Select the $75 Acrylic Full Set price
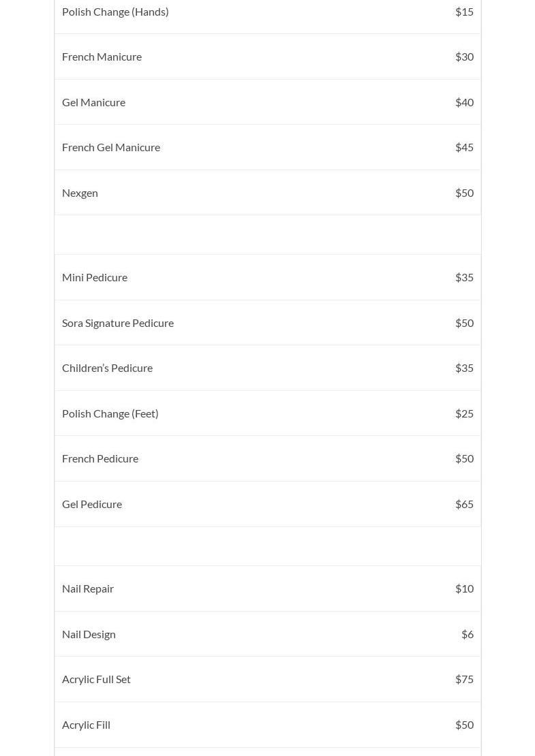The width and height of the screenshot is (535, 756). tap(464, 679)
